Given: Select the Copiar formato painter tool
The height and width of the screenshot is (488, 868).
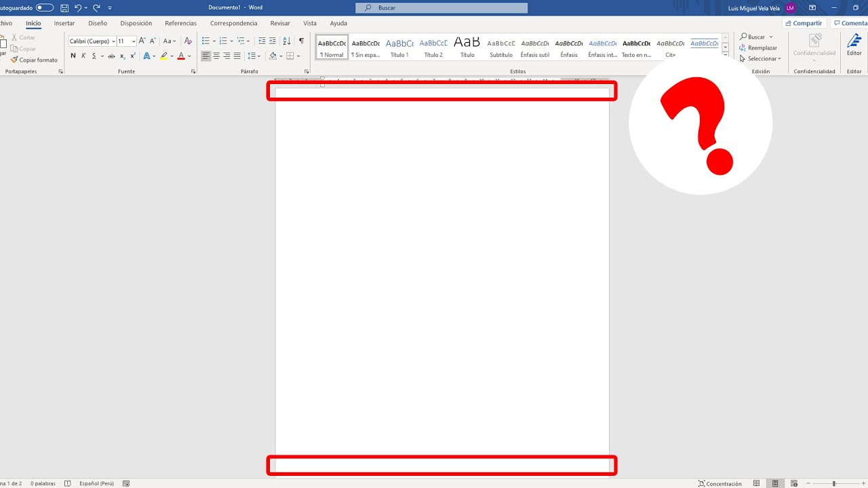Looking at the screenshot, I should pos(34,60).
